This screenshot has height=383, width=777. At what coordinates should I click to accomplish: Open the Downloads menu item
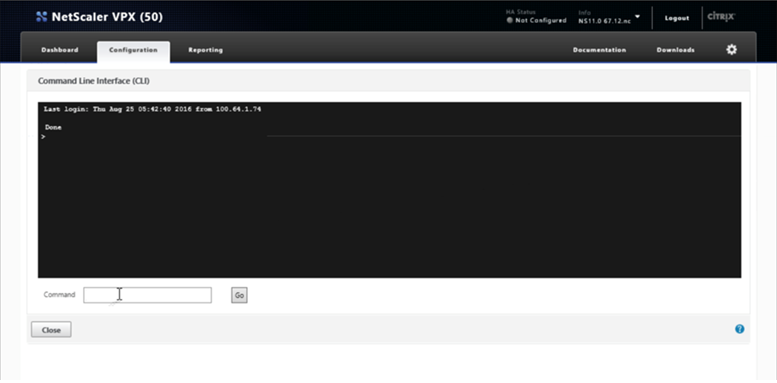pyautogui.click(x=675, y=50)
